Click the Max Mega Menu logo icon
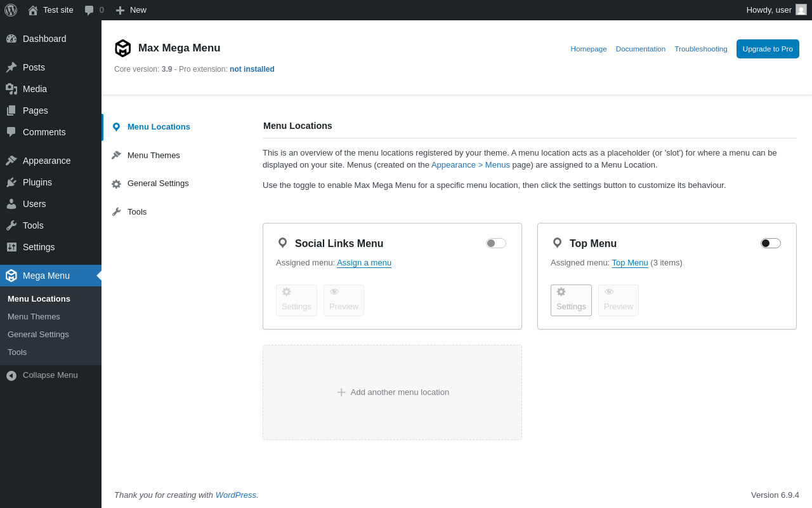Image resolution: width=812 pixels, height=508 pixels. [122, 48]
